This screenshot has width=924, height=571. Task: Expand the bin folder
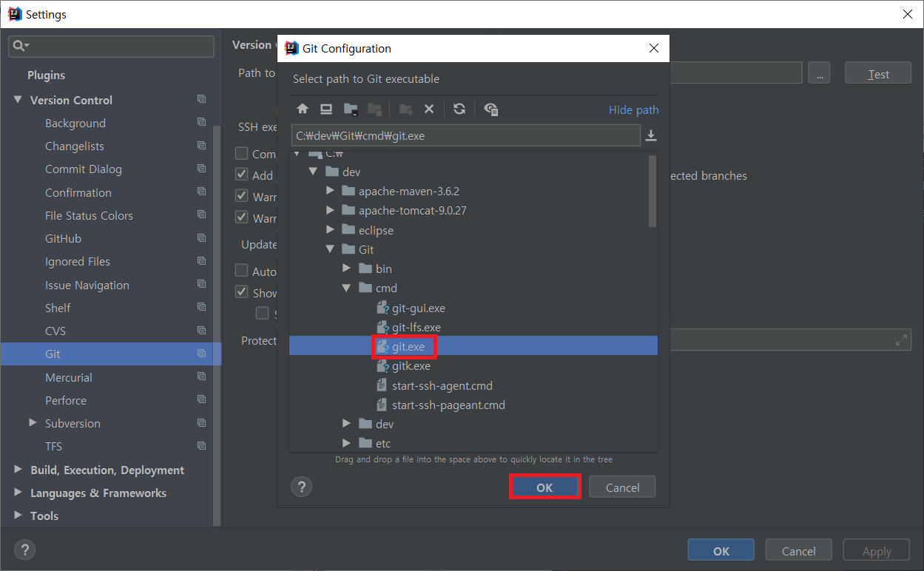coord(346,268)
